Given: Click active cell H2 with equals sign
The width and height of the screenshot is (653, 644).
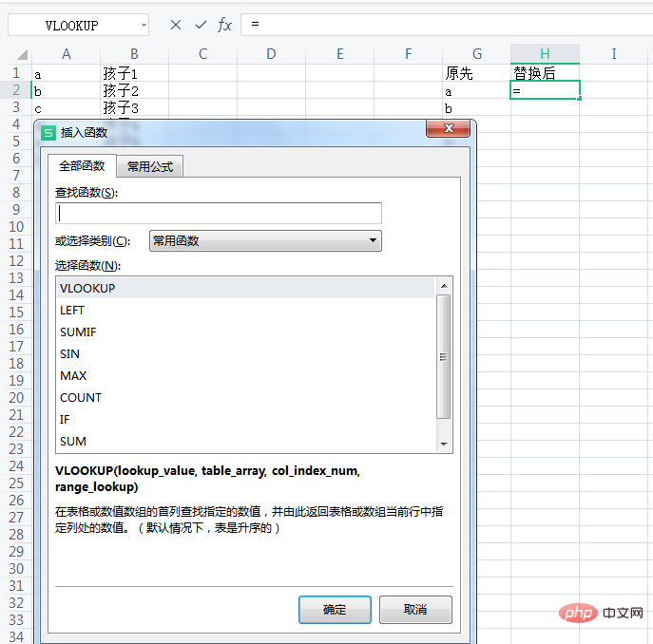Looking at the screenshot, I should click(545, 90).
